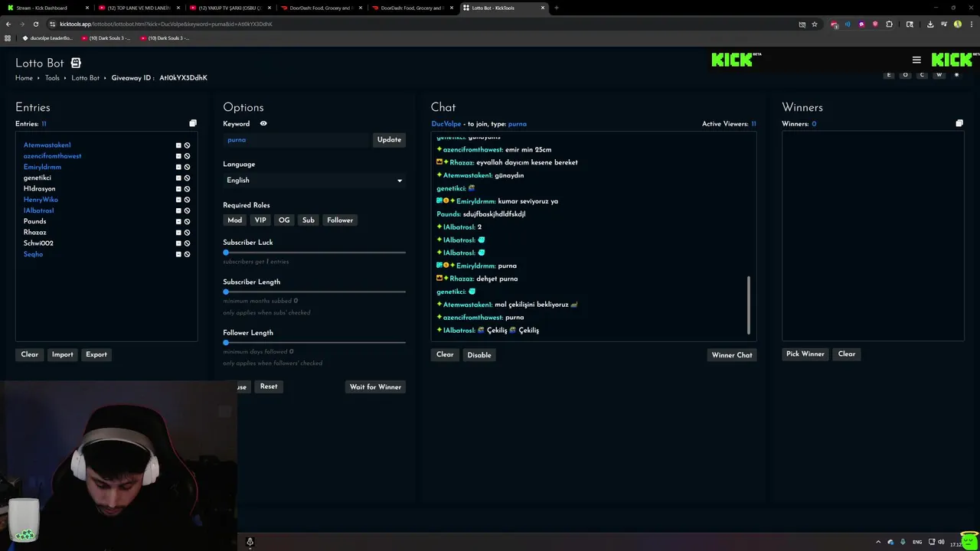Click the Pick Winner button
This screenshot has width=980, height=551.
pyautogui.click(x=805, y=354)
